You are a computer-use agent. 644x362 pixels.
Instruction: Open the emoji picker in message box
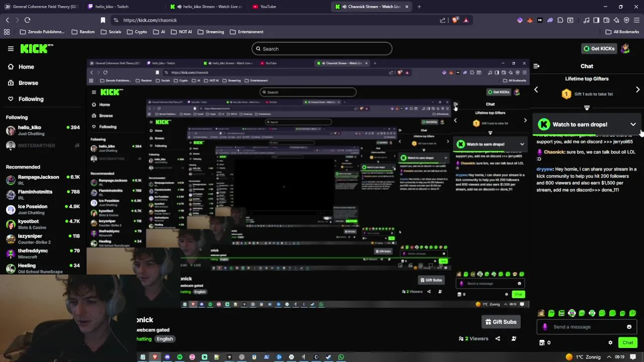(629, 327)
